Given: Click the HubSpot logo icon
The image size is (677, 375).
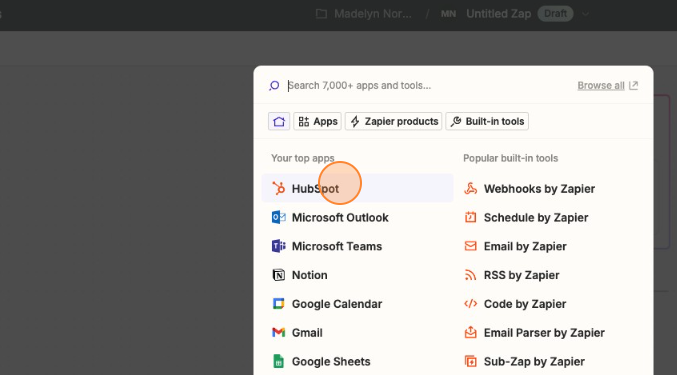Looking at the screenshot, I should [x=278, y=189].
